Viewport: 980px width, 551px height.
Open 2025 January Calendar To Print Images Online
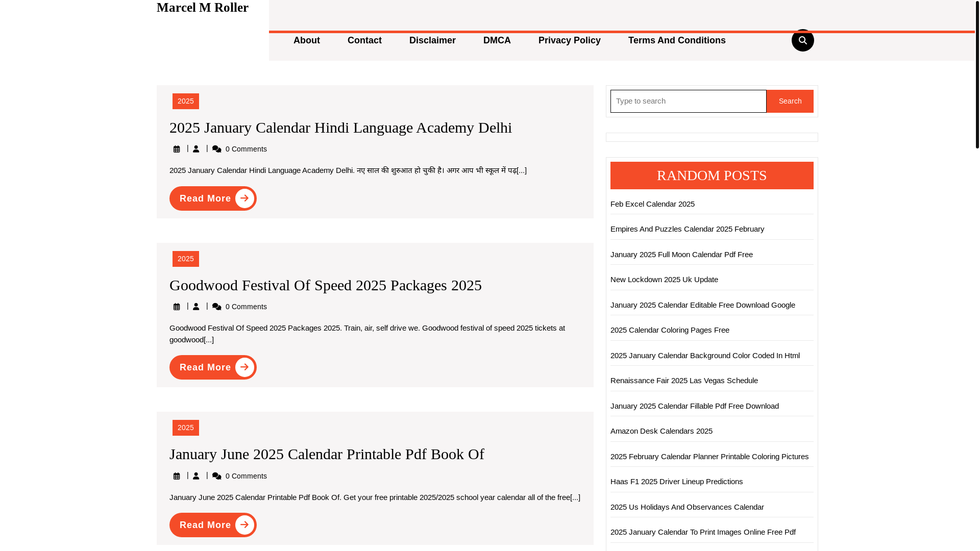(x=703, y=532)
